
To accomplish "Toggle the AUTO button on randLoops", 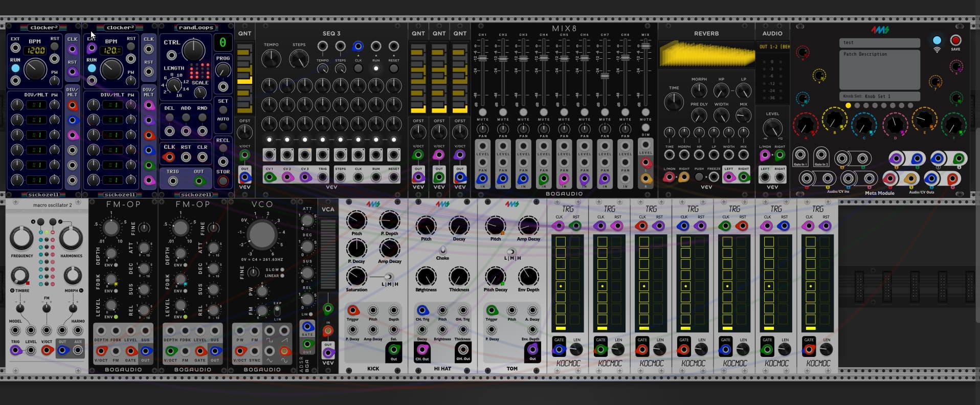I will 223,127.
